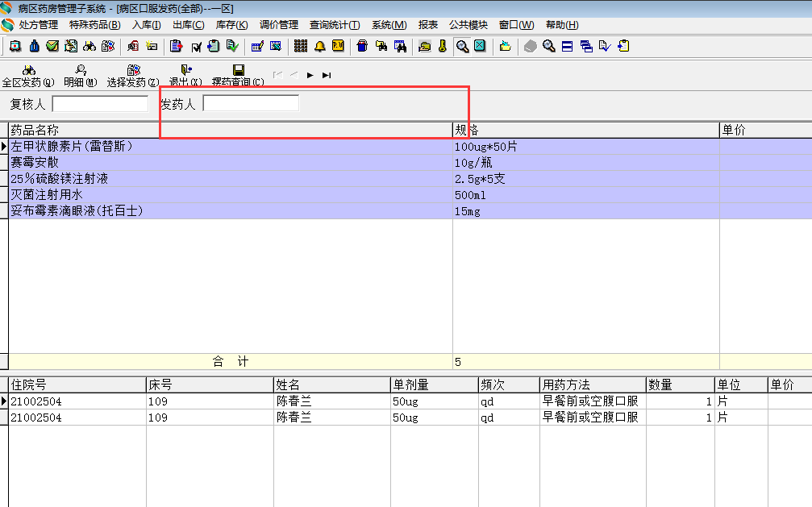Focus the 发药人 input field

tap(251, 103)
